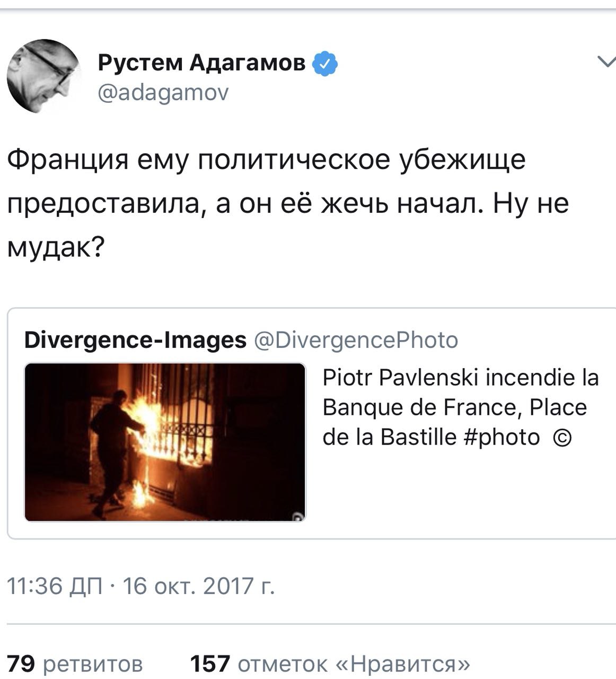Open the 11:36 ДП timestamp link

pyautogui.click(x=55, y=587)
